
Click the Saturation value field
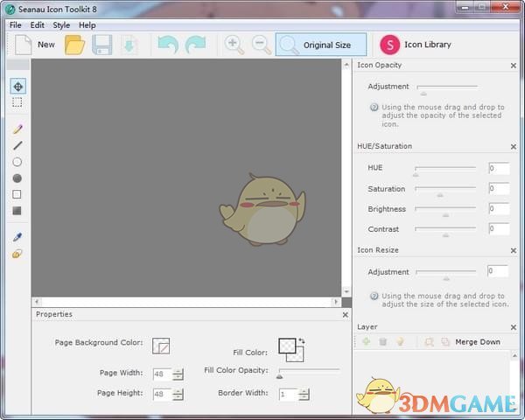[499, 188]
